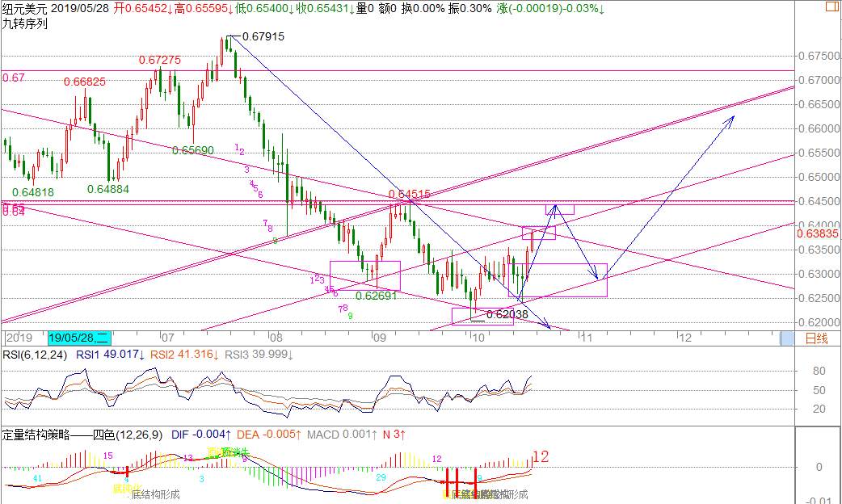The width and height of the screenshot is (842, 504).
Task: Click the red 12 count on MACD histogram
Action: click(541, 457)
